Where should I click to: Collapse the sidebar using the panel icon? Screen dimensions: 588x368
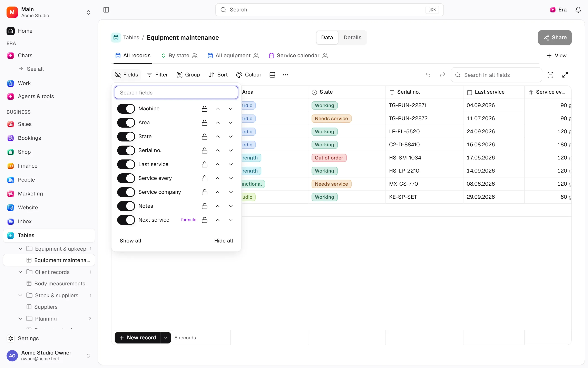pyautogui.click(x=106, y=10)
